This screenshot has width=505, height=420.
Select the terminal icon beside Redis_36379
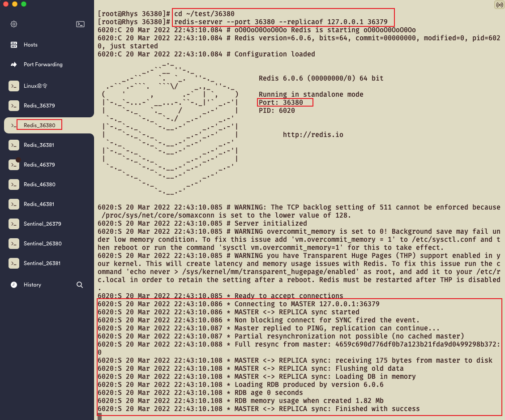click(14, 106)
